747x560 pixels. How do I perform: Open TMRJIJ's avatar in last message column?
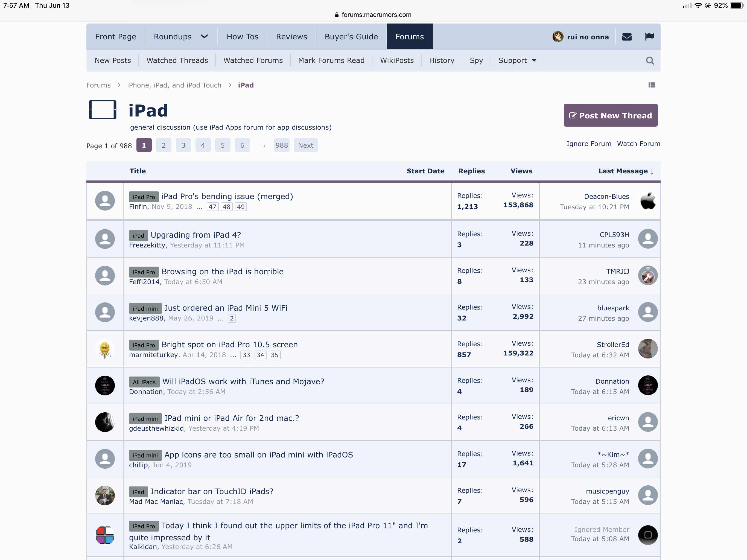[x=648, y=276]
